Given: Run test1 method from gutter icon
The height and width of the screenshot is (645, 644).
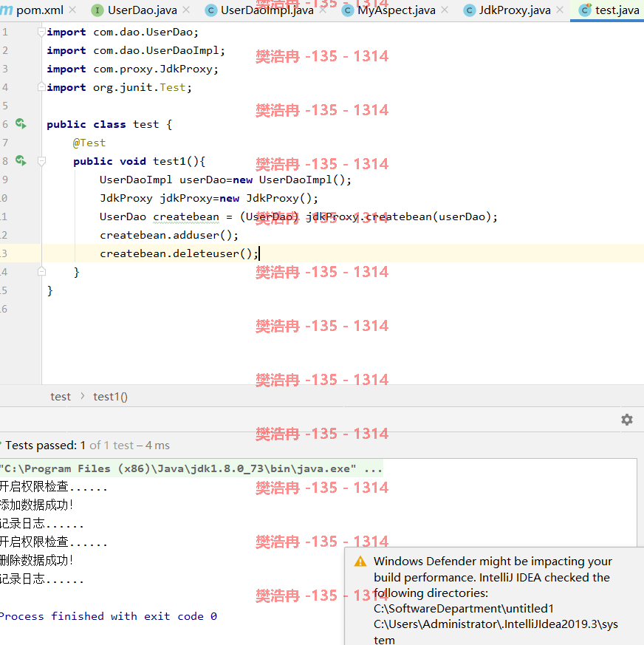Looking at the screenshot, I should point(21,160).
